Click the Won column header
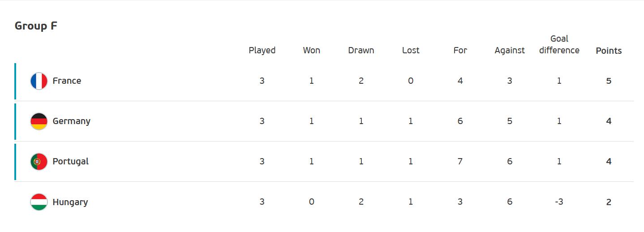Image resolution: width=644 pixels, height=232 pixels. [x=312, y=50]
